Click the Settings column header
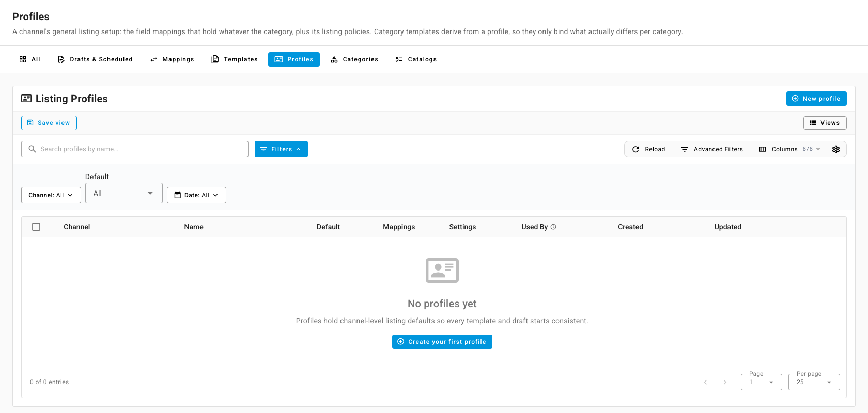 (x=462, y=227)
